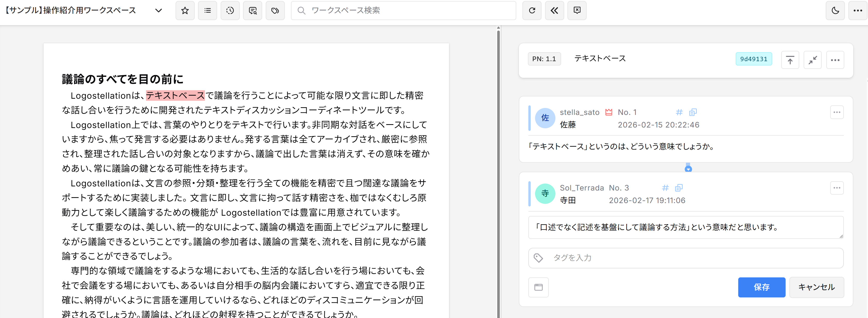Click the scroll-to-top icon on the テキストベース panel

click(790, 60)
